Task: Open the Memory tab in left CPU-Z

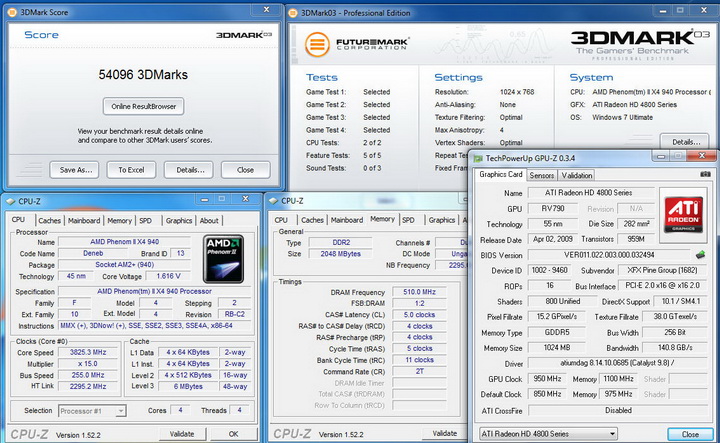Action: pos(119,220)
